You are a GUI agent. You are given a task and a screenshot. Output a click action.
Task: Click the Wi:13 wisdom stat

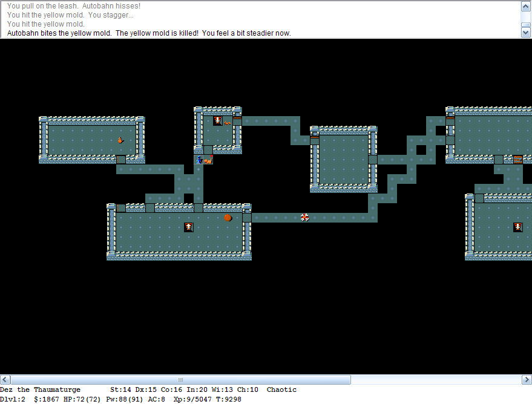(x=222, y=389)
